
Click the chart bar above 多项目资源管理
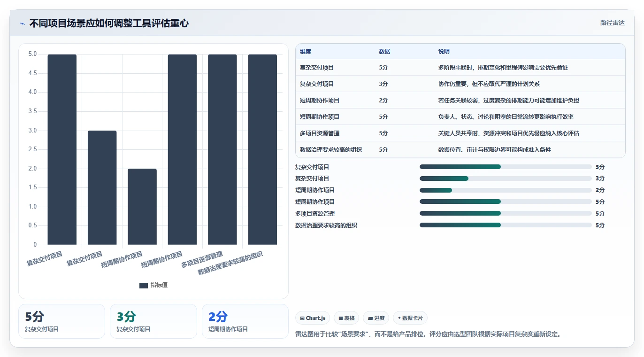pyautogui.click(x=222, y=149)
